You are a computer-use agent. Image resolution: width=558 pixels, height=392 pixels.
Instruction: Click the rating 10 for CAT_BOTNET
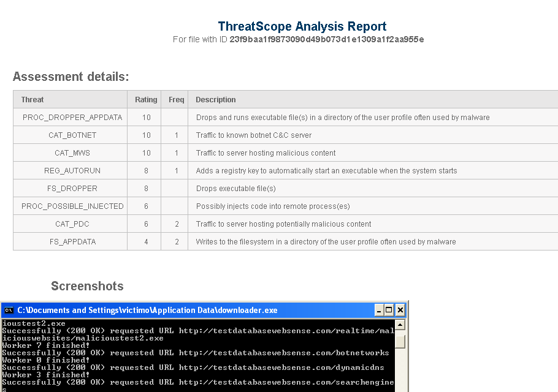pos(147,135)
